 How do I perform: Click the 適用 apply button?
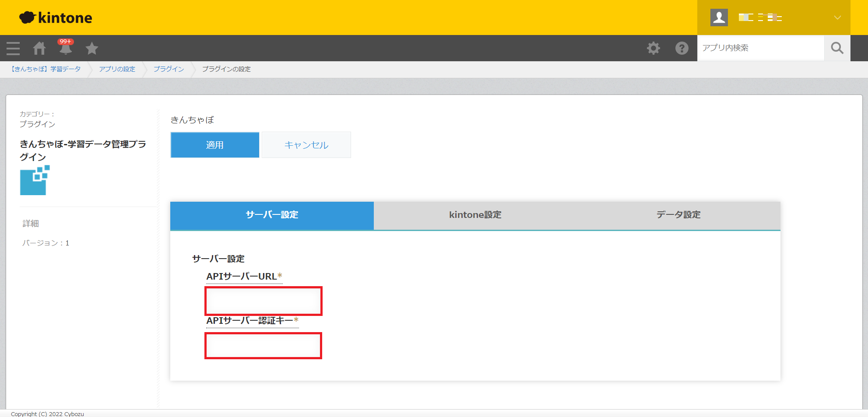(215, 145)
